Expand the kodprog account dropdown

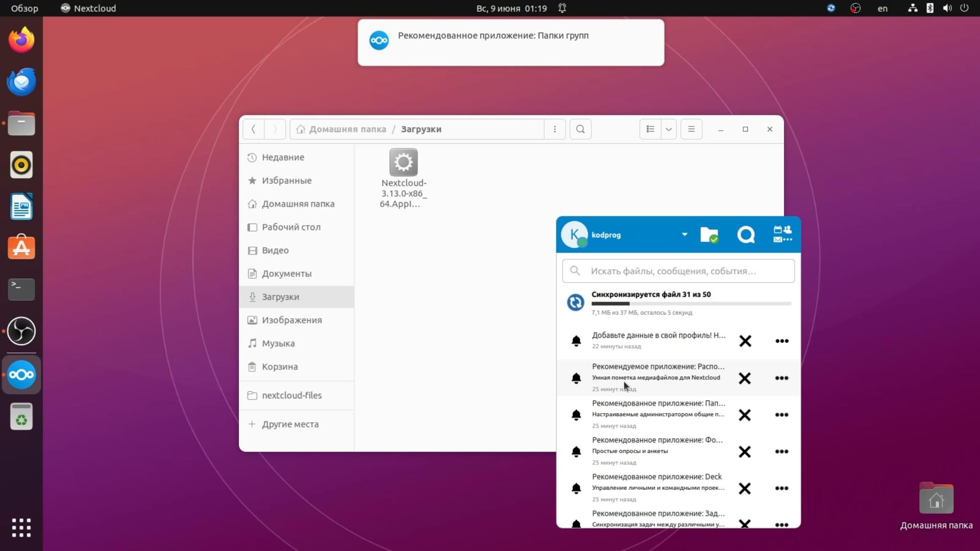pyautogui.click(x=684, y=235)
